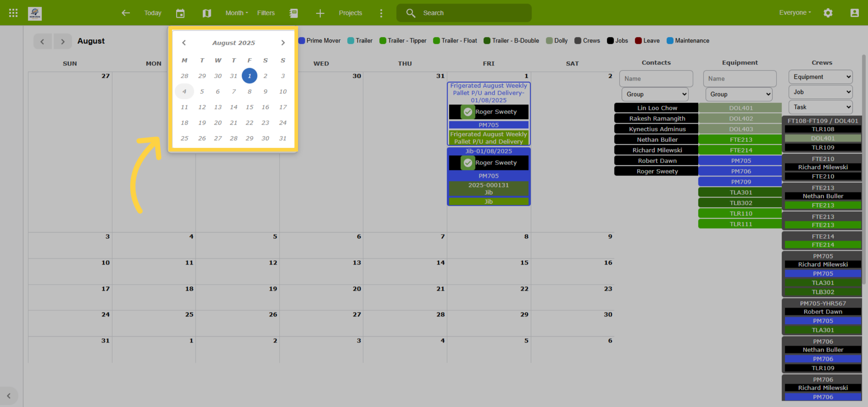Open Crews Job dropdown
The height and width of the screenshot is (407, 868).
point(820,92)
